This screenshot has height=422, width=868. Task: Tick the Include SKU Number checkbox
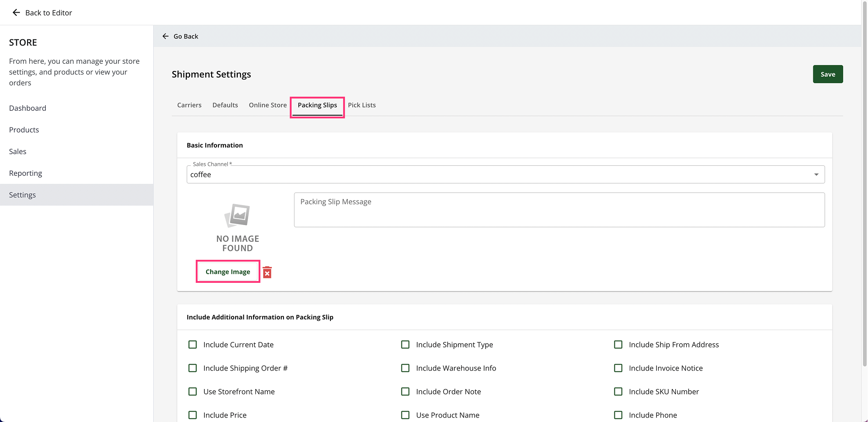618,392
